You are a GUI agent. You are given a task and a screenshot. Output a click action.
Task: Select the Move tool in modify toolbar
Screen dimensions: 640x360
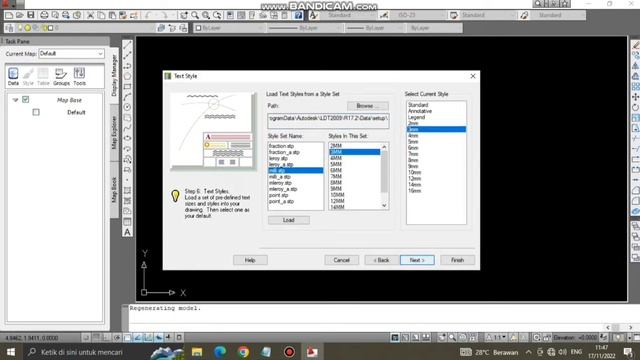[636, 97]
